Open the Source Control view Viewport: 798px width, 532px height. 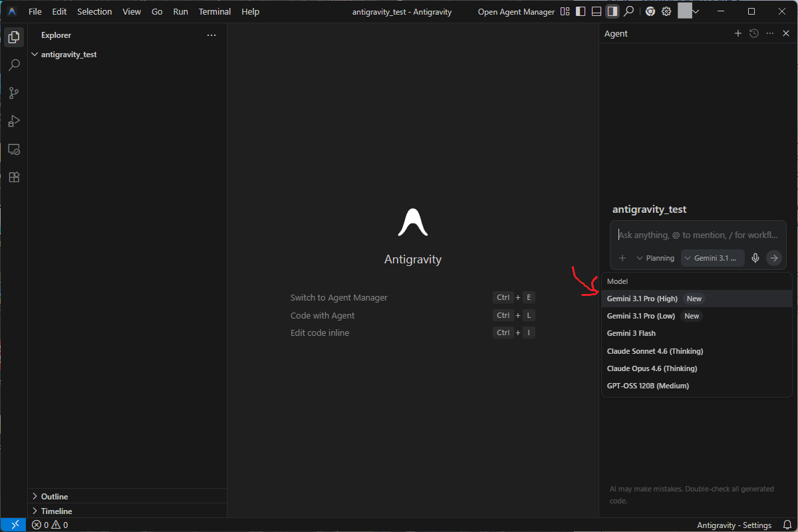(x=14, y=93)
